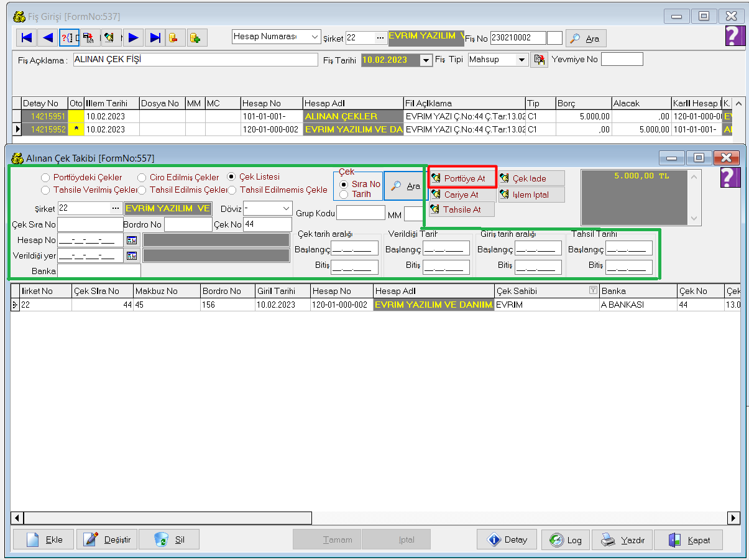This screenshot has width=749, height=560.
Task: Click the Tahsile At button
Action: coord(462,209)
